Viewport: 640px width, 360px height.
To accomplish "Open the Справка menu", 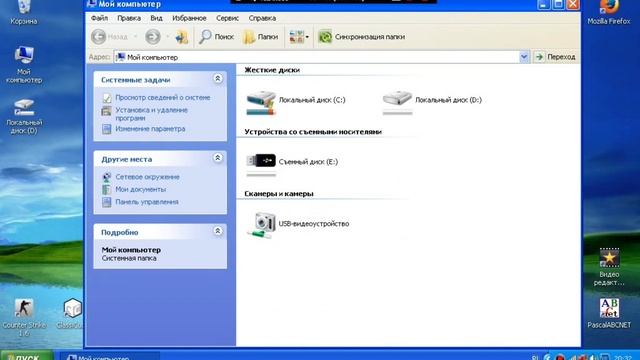I will (262, 18).
